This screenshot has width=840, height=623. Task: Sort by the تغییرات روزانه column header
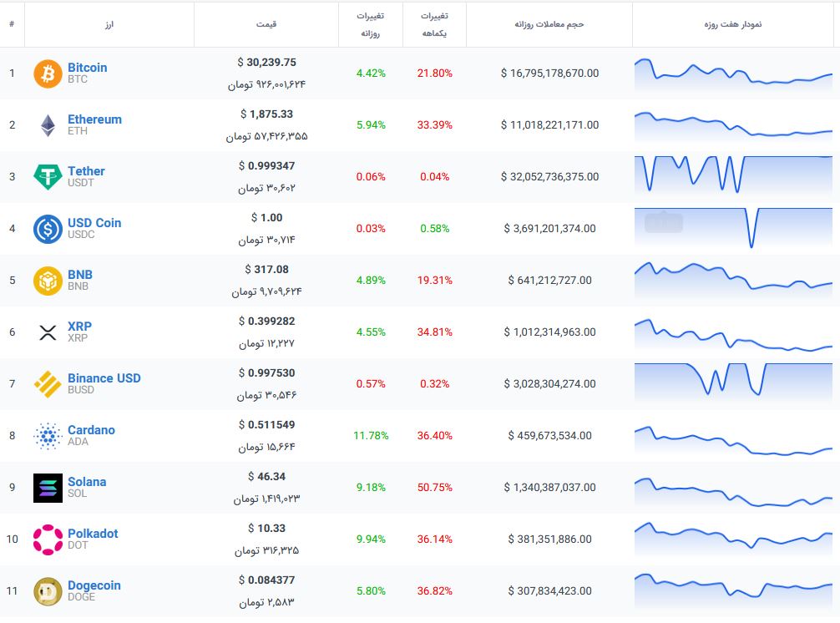(x=370, y=24)
